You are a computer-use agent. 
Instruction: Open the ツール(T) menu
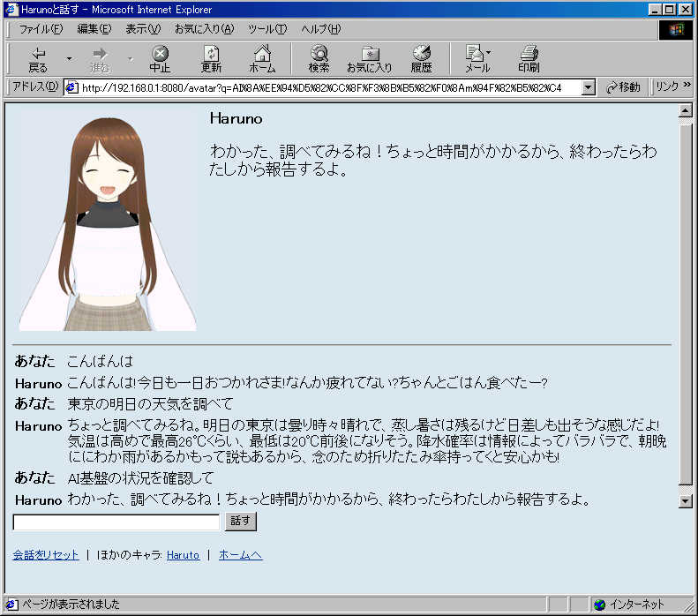[267, 29]
